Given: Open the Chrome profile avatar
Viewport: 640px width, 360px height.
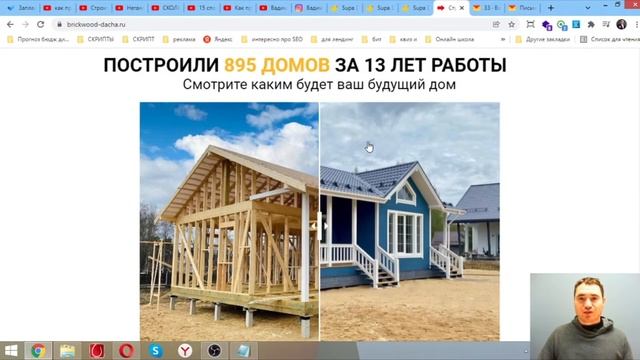Looking at the screenshot, I should pos(621,24).
